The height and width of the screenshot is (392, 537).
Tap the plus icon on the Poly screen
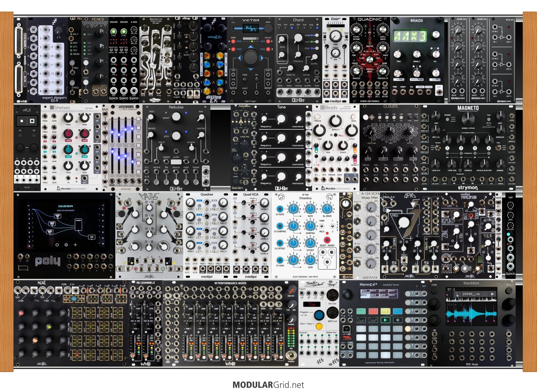click(75, 245)
